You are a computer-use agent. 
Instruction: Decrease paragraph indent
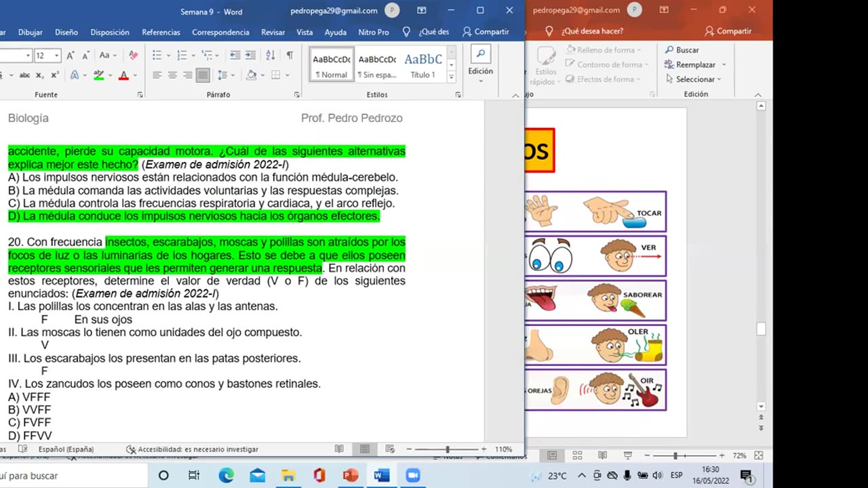235,55
